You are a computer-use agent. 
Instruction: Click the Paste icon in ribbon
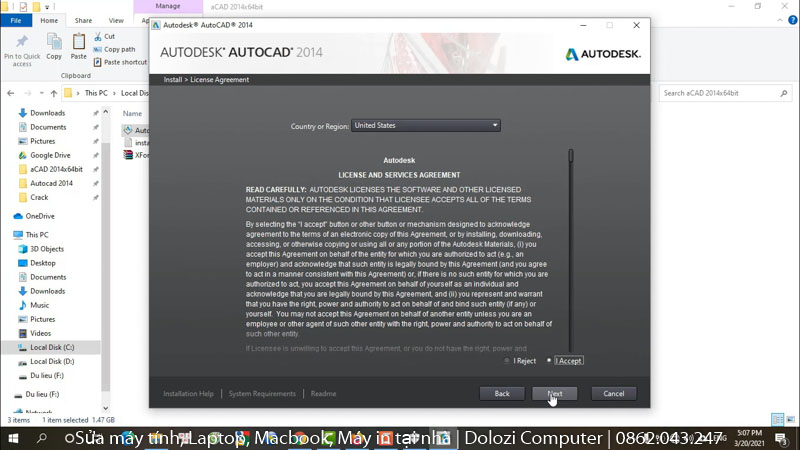click(79, 41)
